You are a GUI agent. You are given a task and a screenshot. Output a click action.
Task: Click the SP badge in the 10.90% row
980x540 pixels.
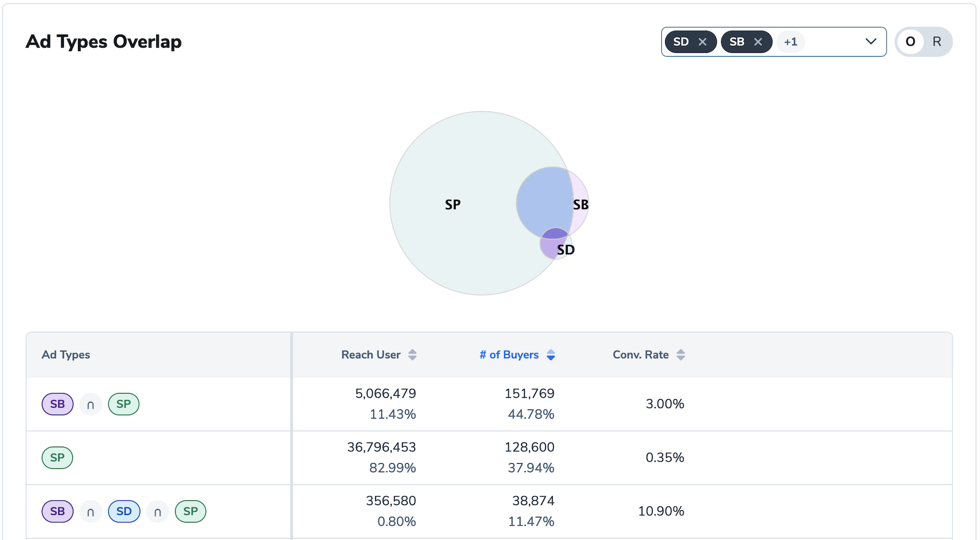(190, 511)
